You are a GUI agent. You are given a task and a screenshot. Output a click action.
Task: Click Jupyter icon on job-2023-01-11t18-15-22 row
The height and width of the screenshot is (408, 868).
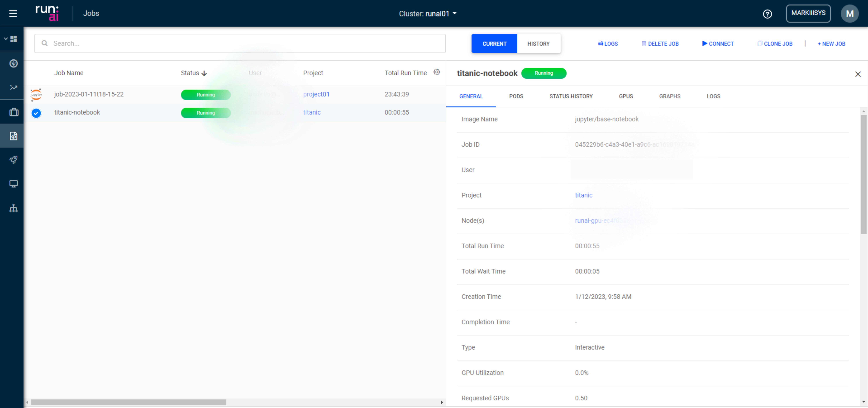(x=36, y=95)
